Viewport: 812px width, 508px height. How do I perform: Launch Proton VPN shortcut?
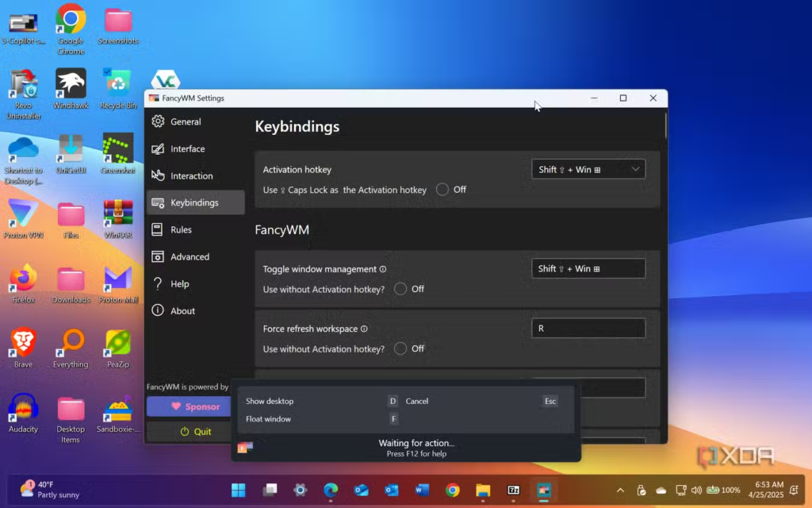23,219
